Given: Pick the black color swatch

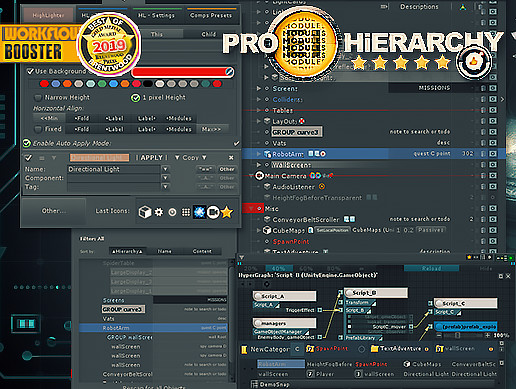Looking at the screenshot, I should pyautogui.click(x=148, y=84).
